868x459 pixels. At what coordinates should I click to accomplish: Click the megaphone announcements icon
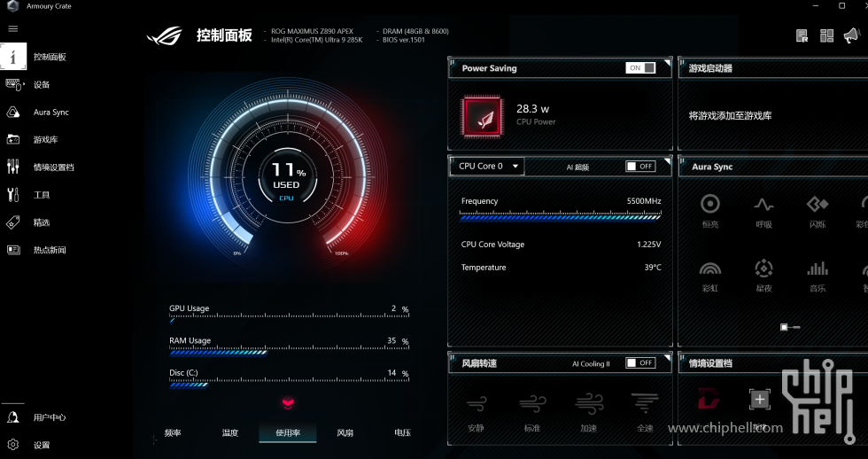(x=851, y=36)
